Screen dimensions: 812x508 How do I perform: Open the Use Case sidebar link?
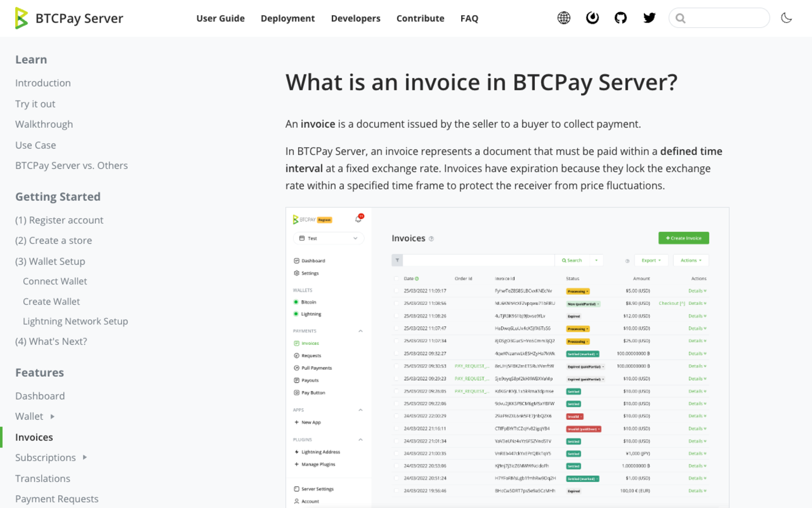[36, 145]
